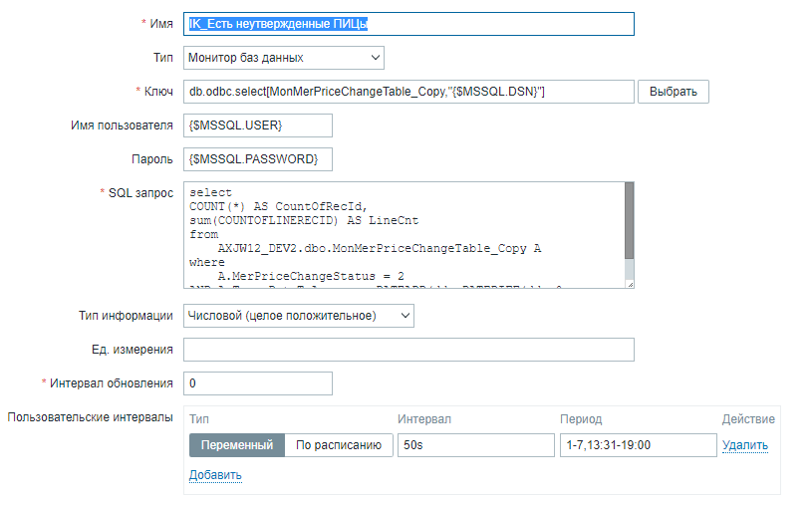
Task: Expand the 'Числовой (целое положительное)' dropdown
Action: click(299, 316)
